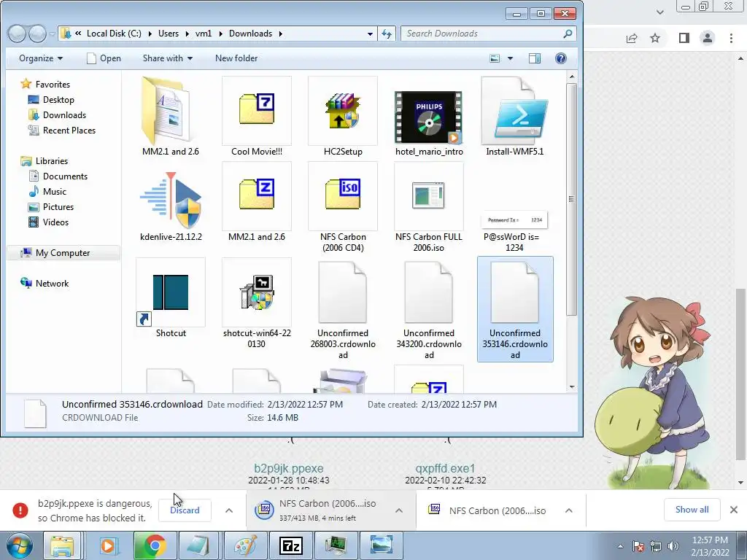Image resolution: width=747 pixels, height=560 pixels.
Task: Select Network in the navigation pane
Action: [52, 284]
